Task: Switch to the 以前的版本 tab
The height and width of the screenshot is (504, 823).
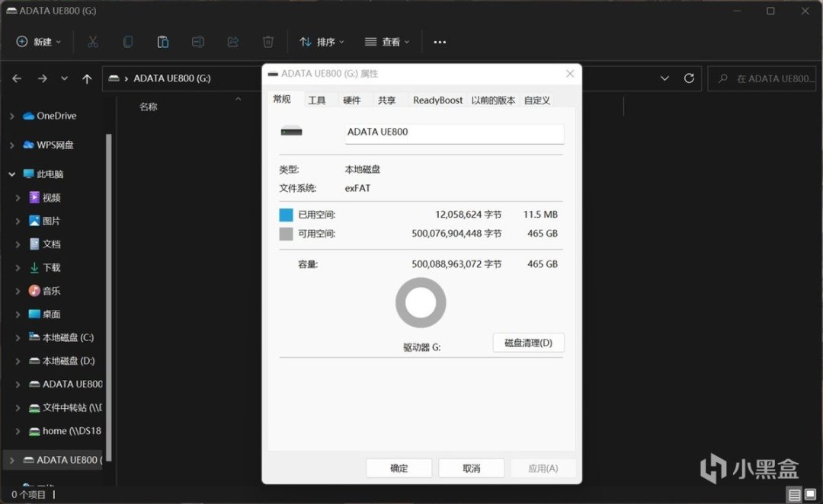Action: tap(493, 100)
